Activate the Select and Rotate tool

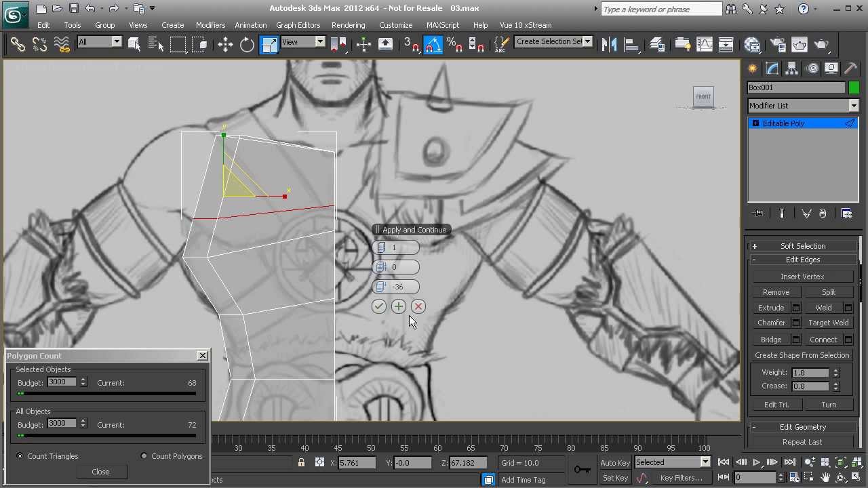(x=247, y=45)
